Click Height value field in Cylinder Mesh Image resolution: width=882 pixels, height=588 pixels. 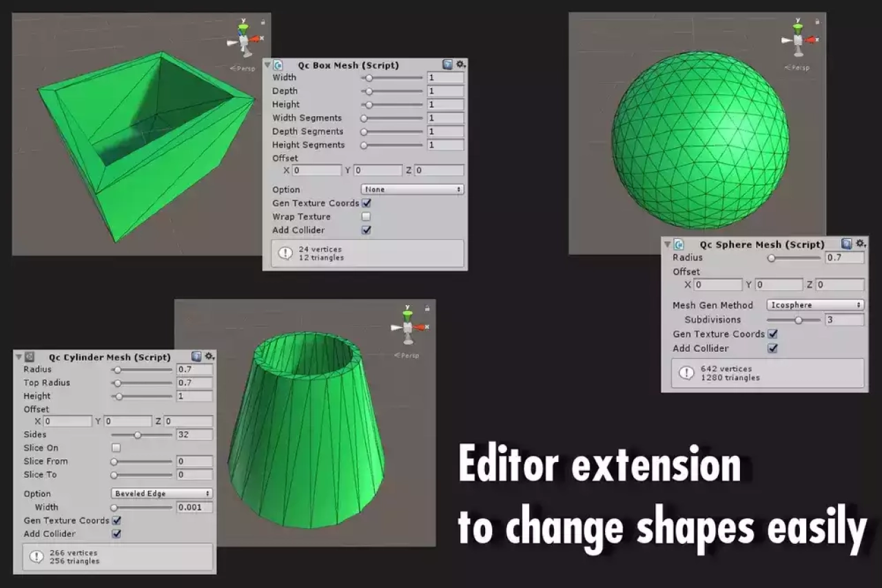point(194,396)
